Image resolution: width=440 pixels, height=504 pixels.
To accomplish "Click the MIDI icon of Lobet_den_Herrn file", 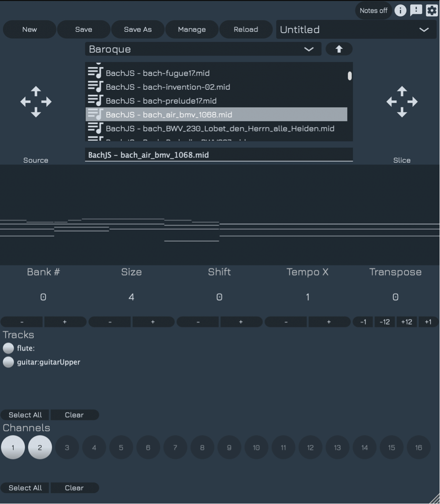I will pyautogui.click(x=95, y=128).
